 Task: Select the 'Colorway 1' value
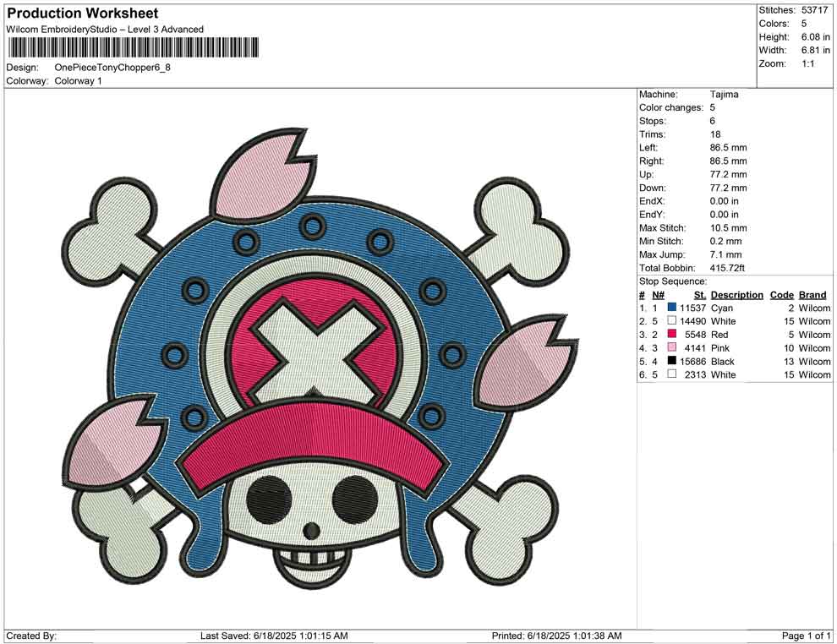(78, 80)
